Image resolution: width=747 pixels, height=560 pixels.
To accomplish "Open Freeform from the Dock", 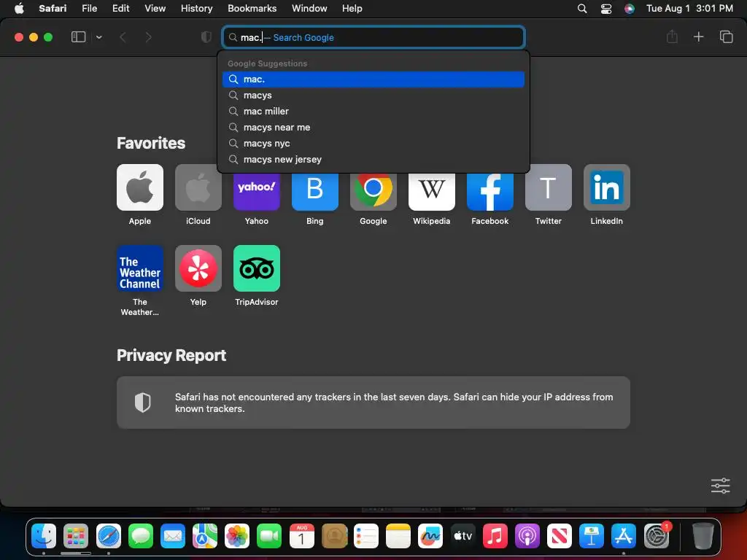I will 430,536.
